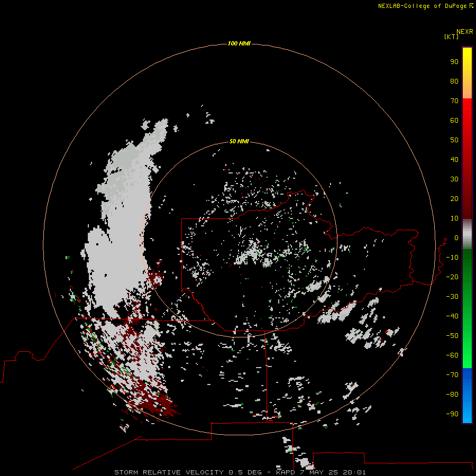Viewport: 476px width, 476px height.
Task: Click the -90 value on velocity scale
Action: click(452, 414)
